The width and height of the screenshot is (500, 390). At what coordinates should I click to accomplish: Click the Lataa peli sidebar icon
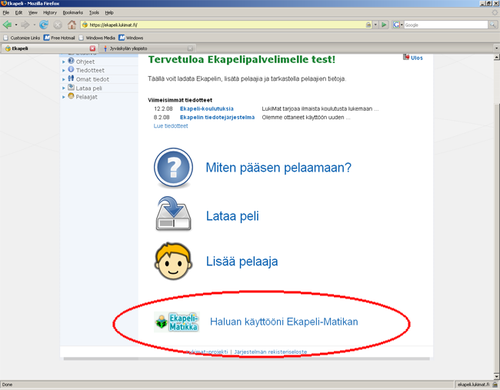[71, 87]
